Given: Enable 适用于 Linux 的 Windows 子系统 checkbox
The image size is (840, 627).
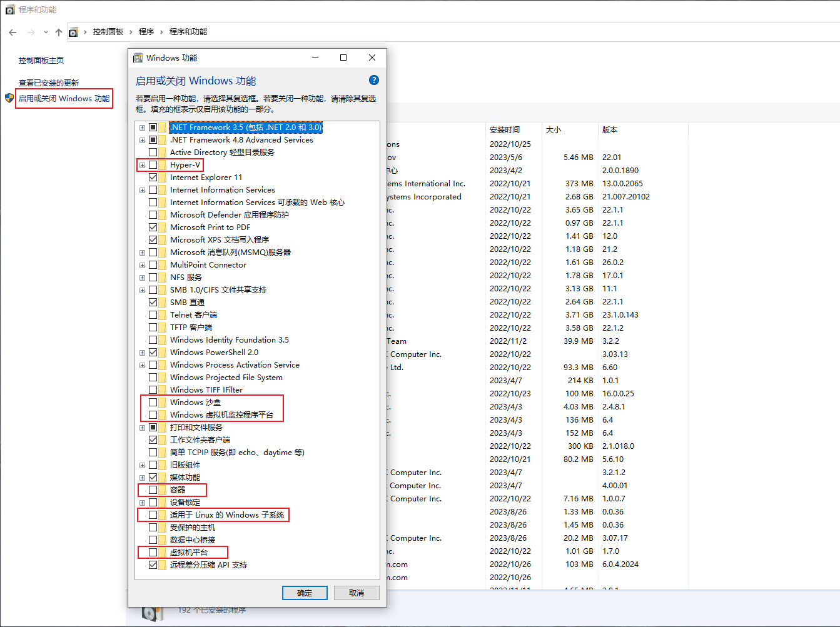Looking at the screenshot, I should (x=153, y=515).
